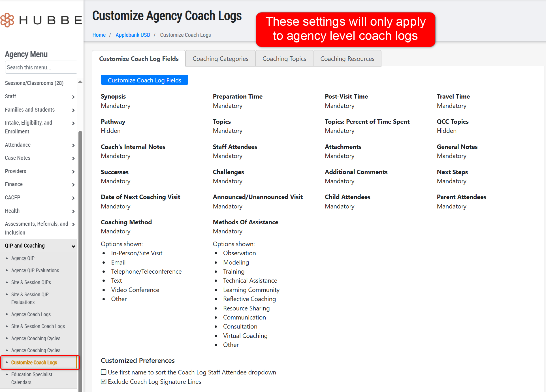Expand the Case Notes chevron arrow
The image size is (546, 392).
click(x=73, y=158)
